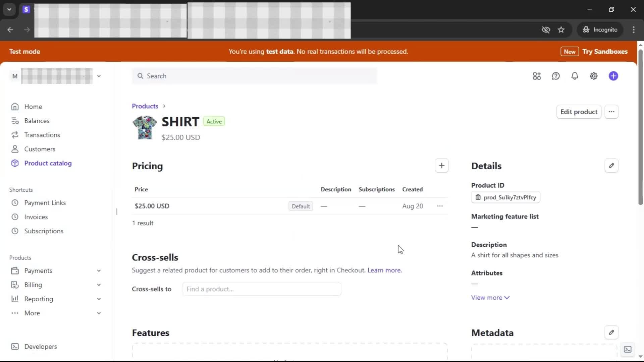
Task: Open price row three-dot options menu
Action: click(x=440, y=206)
